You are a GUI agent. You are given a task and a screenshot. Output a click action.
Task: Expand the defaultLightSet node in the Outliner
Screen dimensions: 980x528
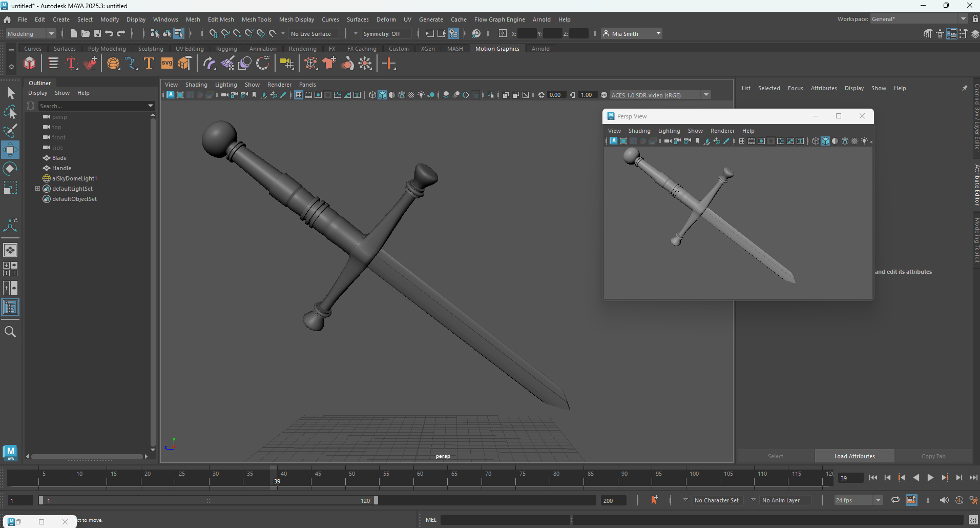(x=37, y=189)
